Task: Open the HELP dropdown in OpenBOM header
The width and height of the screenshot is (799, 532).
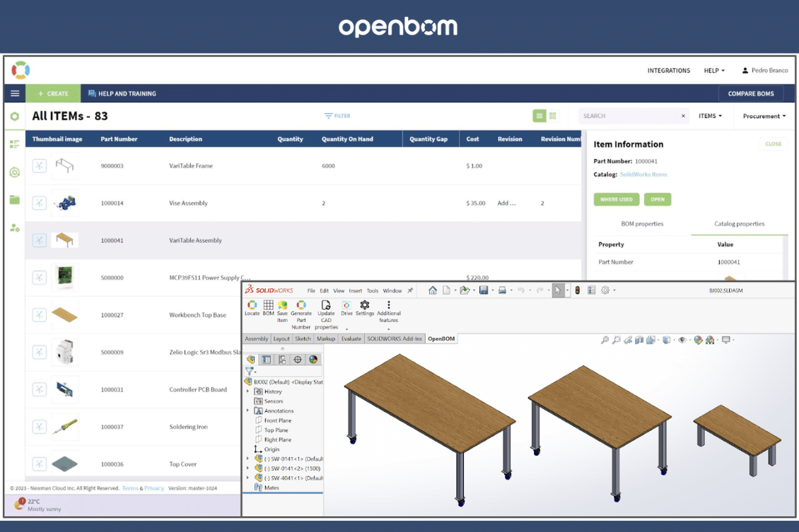Action: (714, 71)
